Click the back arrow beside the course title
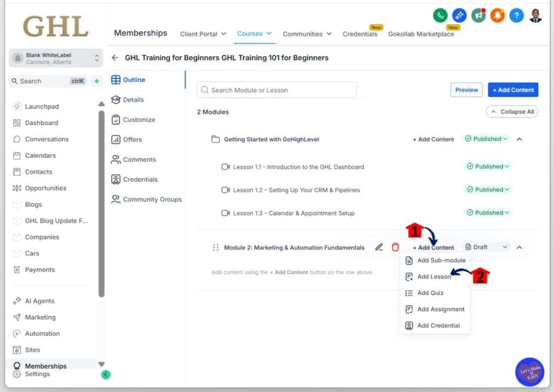Image resolution: width=554 pixels, height=392 pixels. pyautogui.click(x=115, y=57)
